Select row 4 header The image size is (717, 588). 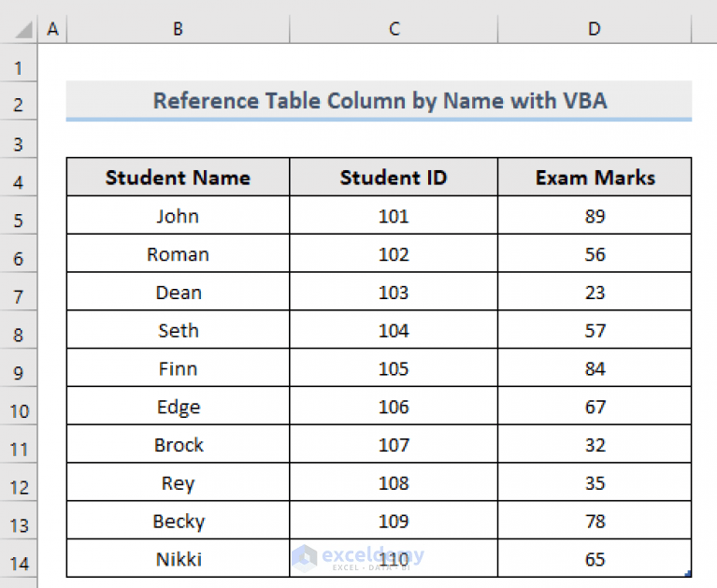[19, 178]
